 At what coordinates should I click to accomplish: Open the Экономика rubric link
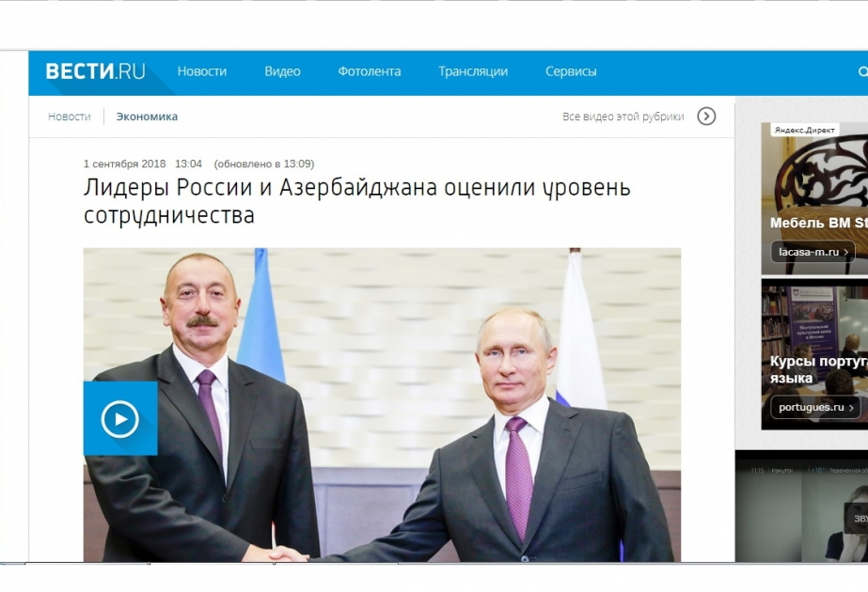147,117
